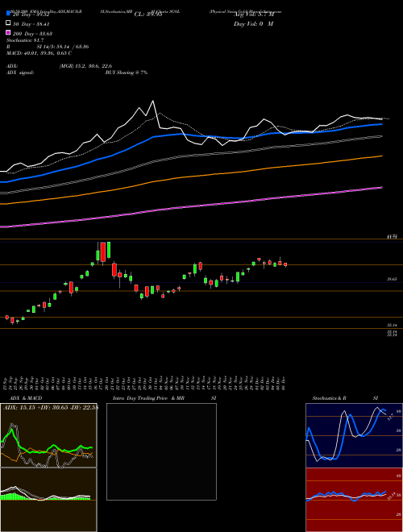Select the '200 Day - 33.63' legend text
Image resolution: width=403 pixels, height=532 pixels.
click(x=32, y=34)
